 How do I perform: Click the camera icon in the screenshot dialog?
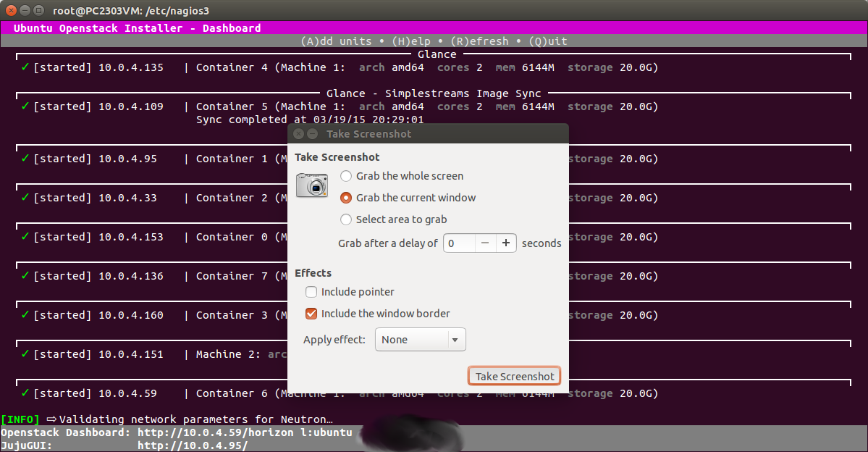point(312,185)
